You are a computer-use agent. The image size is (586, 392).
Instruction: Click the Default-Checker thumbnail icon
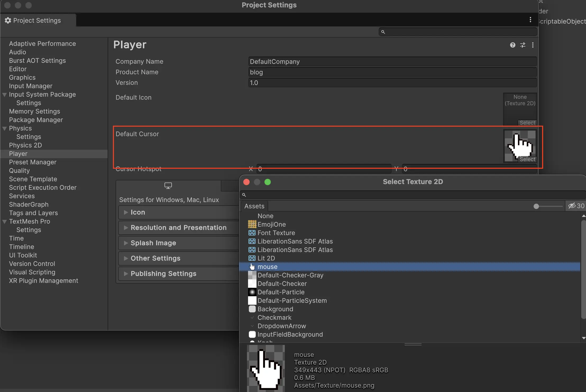coord(252,284)
